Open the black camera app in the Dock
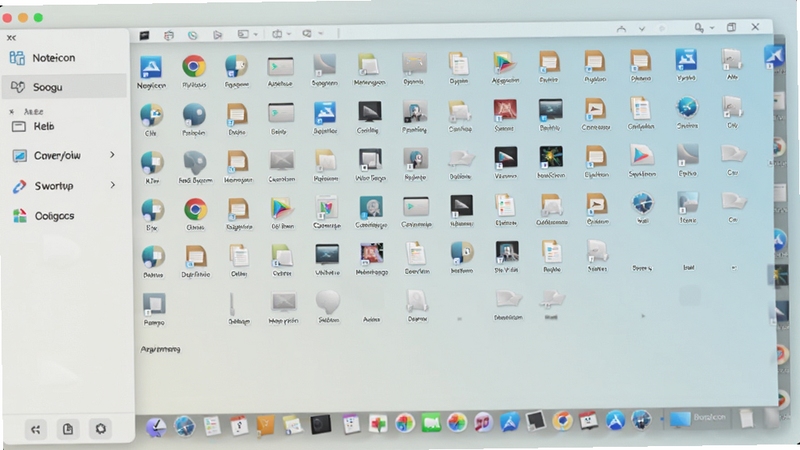This screenshot has height=450, width=800. click(x=321, y=424)
